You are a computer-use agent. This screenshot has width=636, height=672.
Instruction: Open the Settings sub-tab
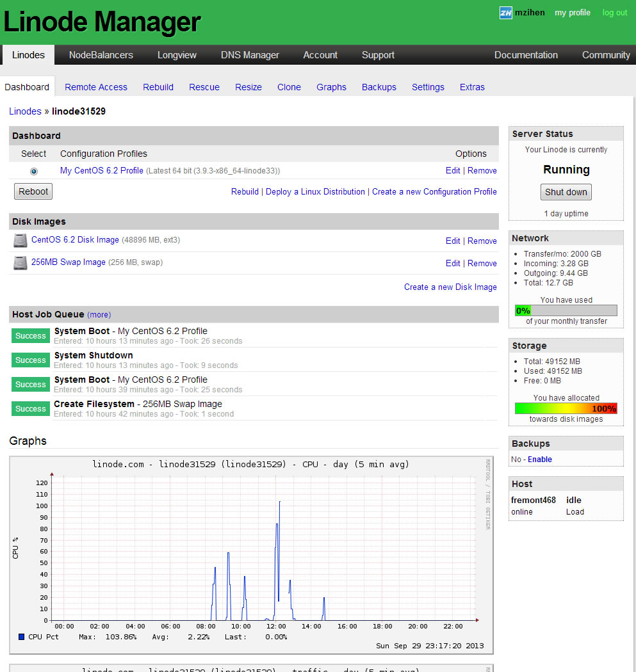pos(428,87)
